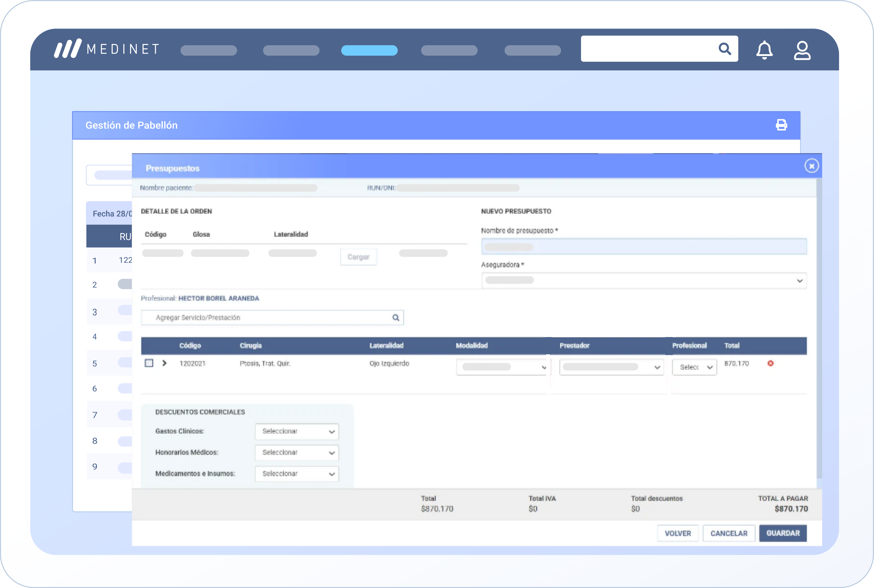Click the Agregar Servicio search magnifier

[396, 318]
